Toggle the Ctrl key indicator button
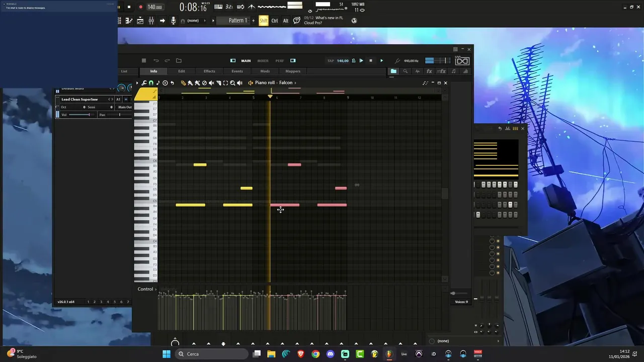Viewport: 644px width, 362px height. click(274, 21)
